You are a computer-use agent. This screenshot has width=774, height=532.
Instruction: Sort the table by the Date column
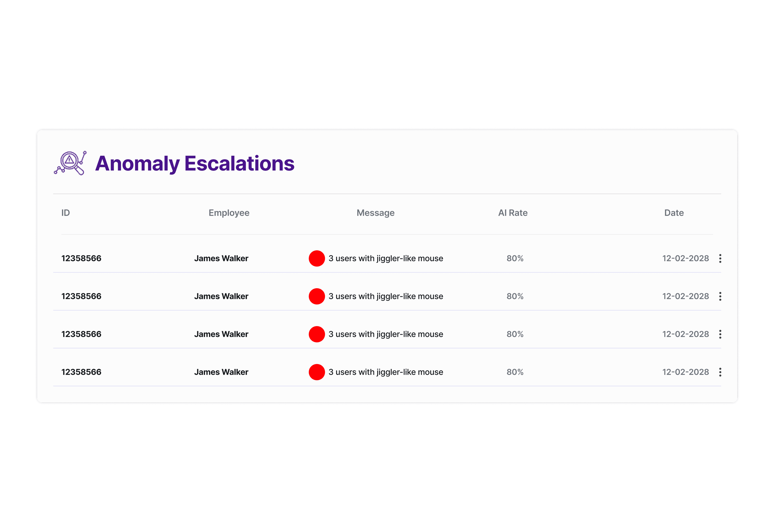click(674, 213)
